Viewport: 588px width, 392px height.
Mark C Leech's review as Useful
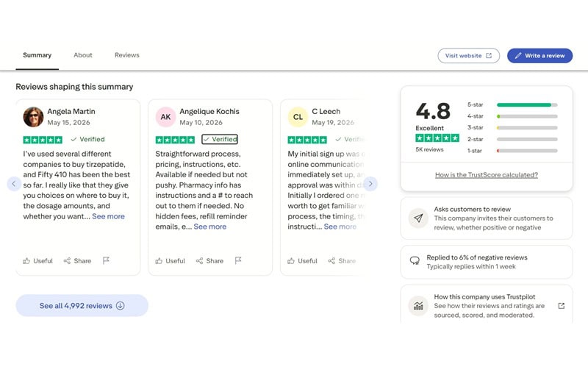[302, 260]
